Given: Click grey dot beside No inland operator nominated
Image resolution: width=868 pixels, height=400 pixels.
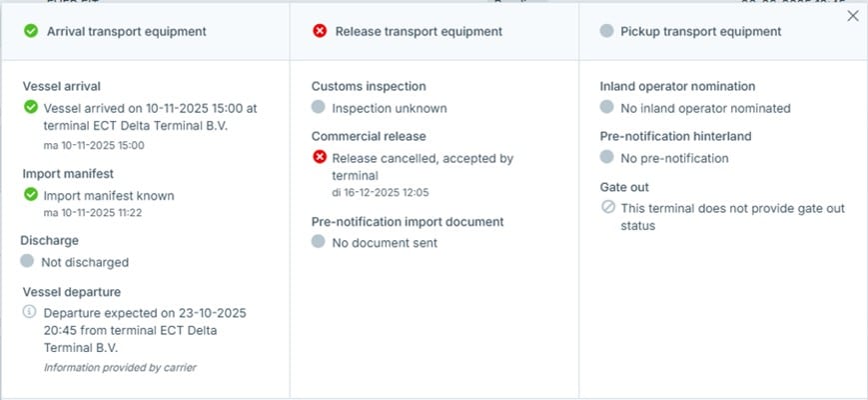Looking at the screenshot, I should 606,107.
